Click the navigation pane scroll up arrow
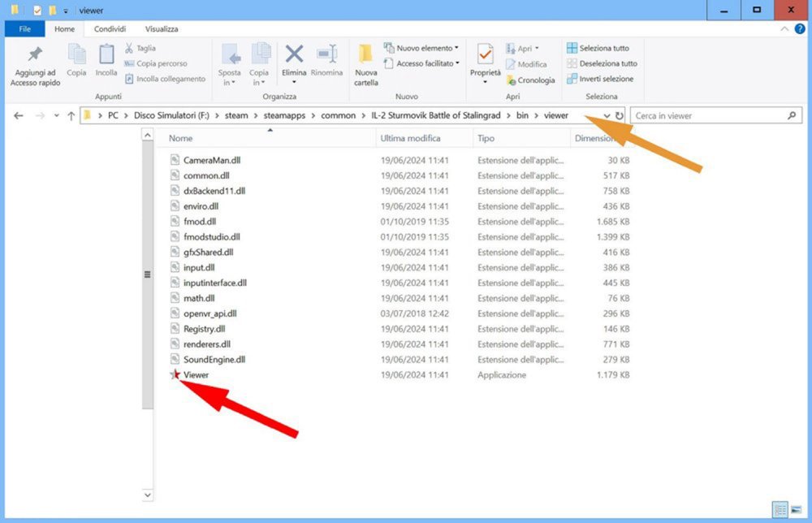Image resolution: width=812 pixels, height=523 pixels. click(148, 135)
